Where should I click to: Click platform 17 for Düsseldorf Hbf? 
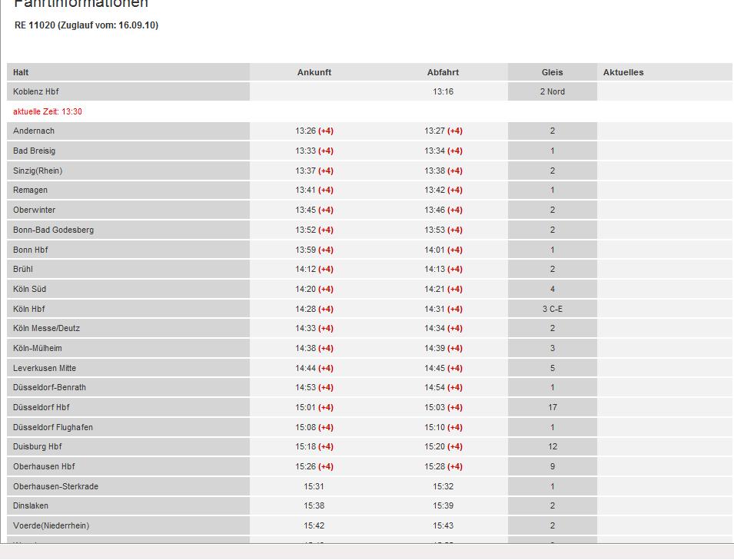pos(552,407)
